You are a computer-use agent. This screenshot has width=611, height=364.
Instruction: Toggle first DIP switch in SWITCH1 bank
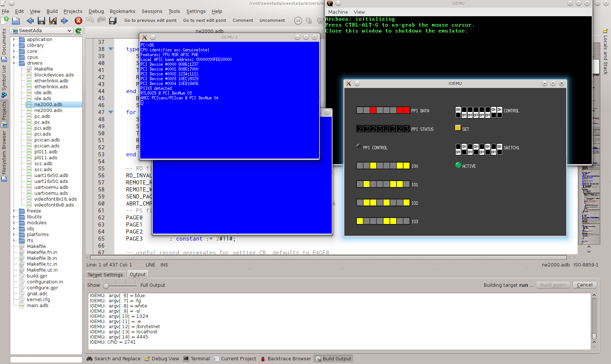(458, 149)
